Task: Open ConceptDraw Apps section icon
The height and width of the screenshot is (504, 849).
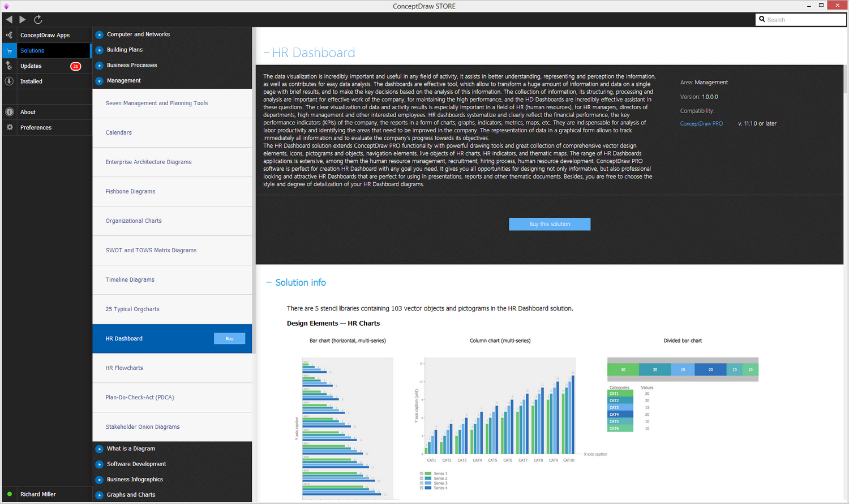Action: click(x=9, y=35)
